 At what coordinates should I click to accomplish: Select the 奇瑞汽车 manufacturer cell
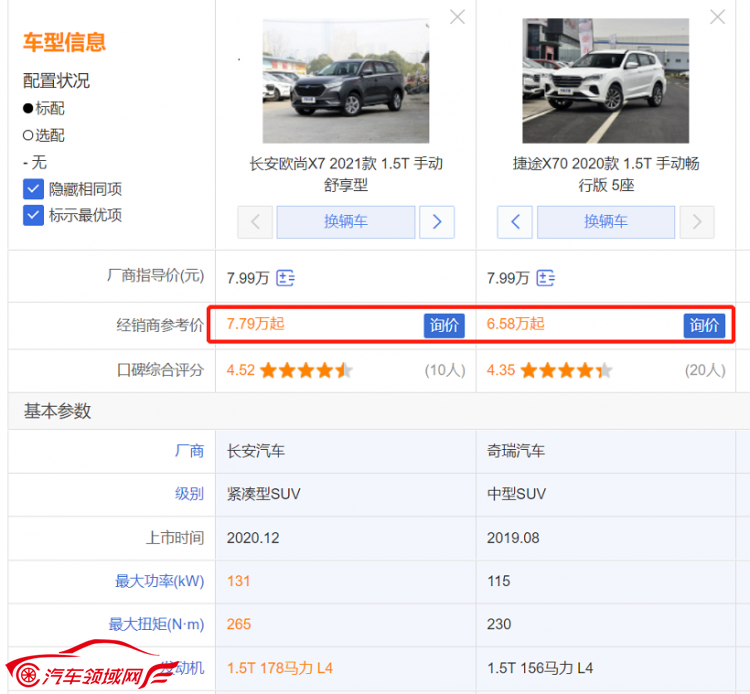[606, 451]
